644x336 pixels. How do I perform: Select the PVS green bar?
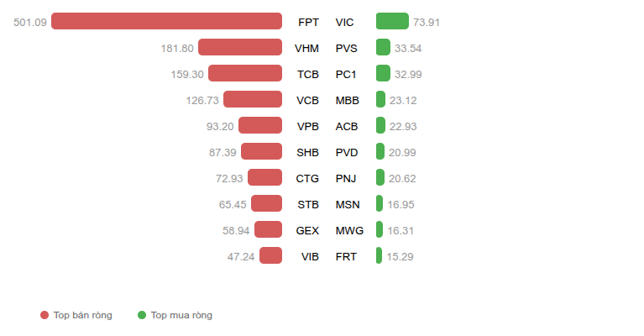(383, 47)
